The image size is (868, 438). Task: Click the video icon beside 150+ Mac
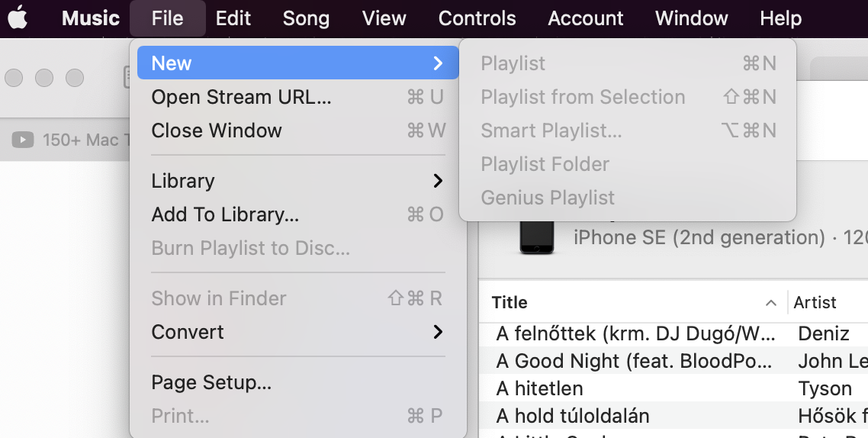pyautogui.click(x=23, y=140)
